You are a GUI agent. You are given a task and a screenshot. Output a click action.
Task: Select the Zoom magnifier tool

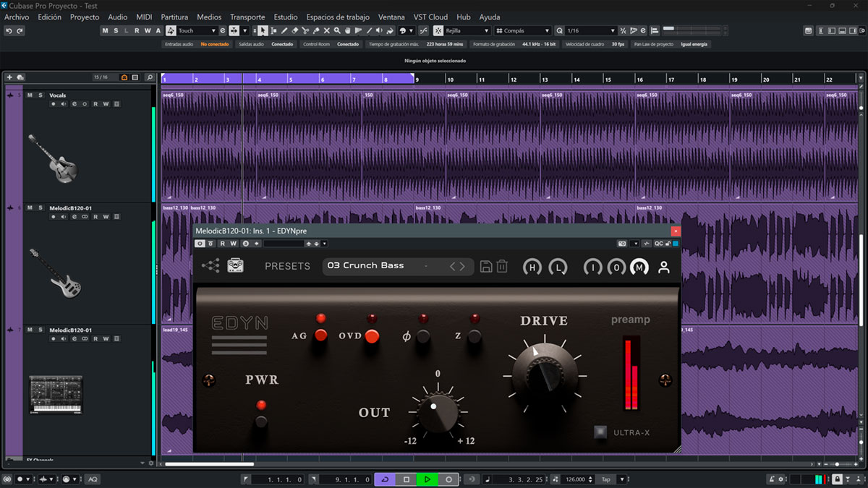(x=338, y=31)
